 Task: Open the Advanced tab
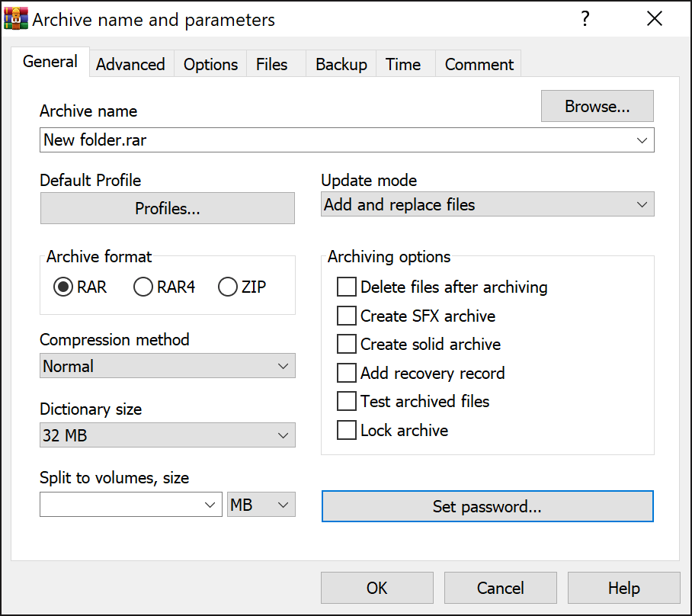(130, 65)
